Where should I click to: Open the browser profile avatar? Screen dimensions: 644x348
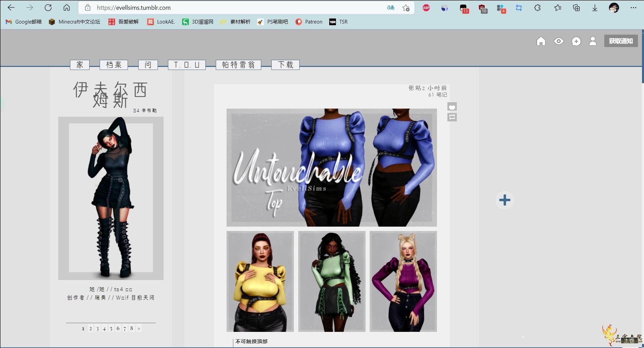[614, 8]
